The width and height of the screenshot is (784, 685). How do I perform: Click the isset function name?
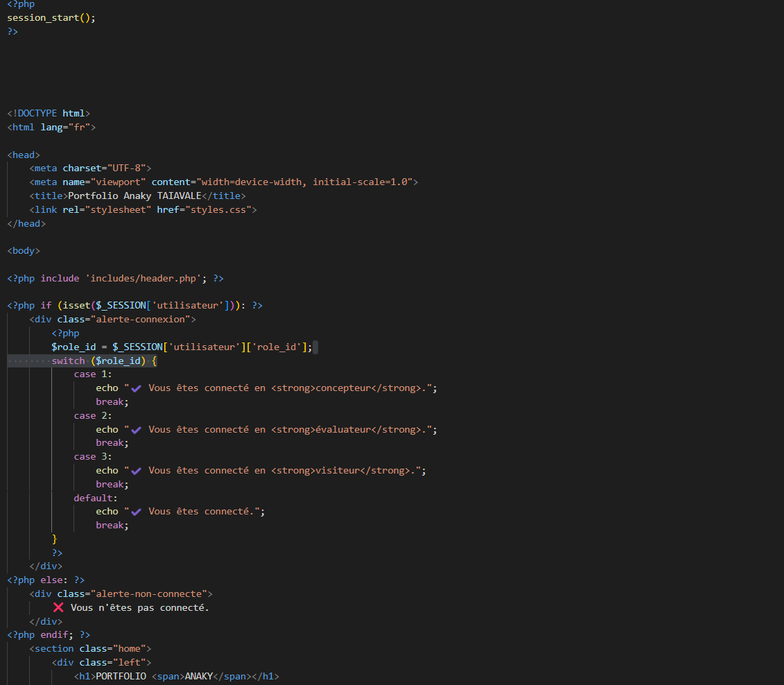pyautogui.click(x=76, y=306)
